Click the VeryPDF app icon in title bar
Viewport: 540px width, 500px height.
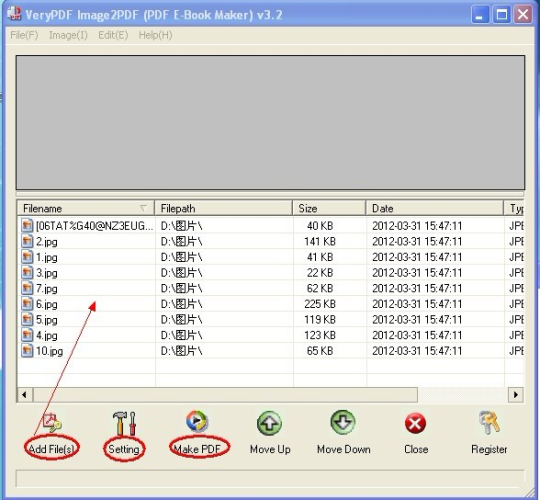[x=14, y=14]
